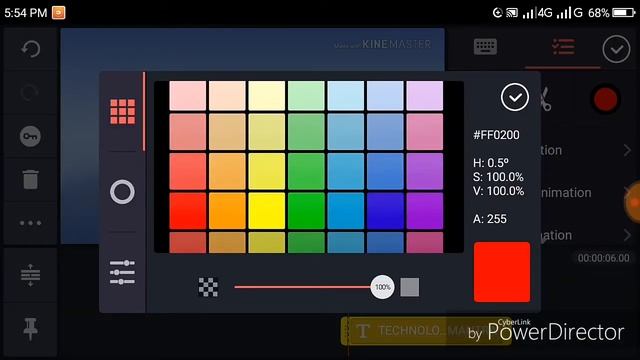Screen dimensions: 640x360
Task: Pick the bright yellow swatch
Action: pyautogui.click(x=267, y=211)
